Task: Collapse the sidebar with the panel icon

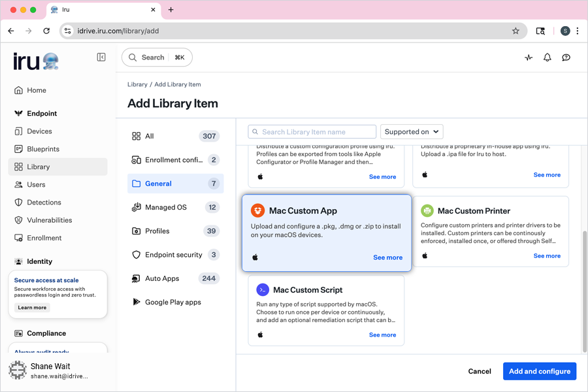Action: click(101, 57)
